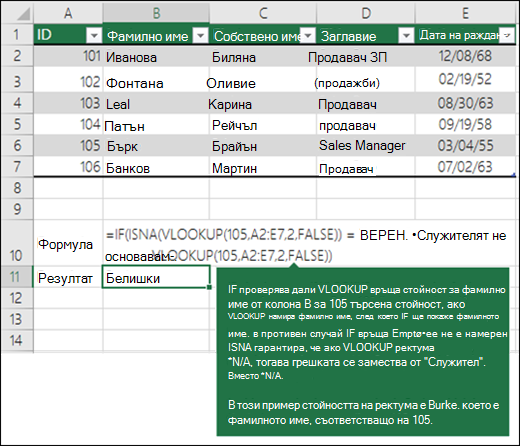This screenshot has height=446, width=520.
Task: Select row 8 header
Action: (x=17, y=188)
